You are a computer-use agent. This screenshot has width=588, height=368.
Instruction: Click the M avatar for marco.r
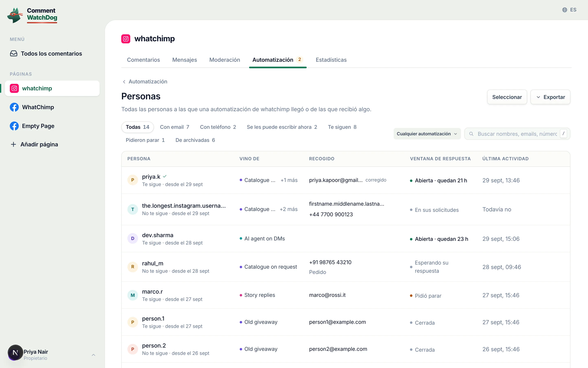tap(133, 295)
